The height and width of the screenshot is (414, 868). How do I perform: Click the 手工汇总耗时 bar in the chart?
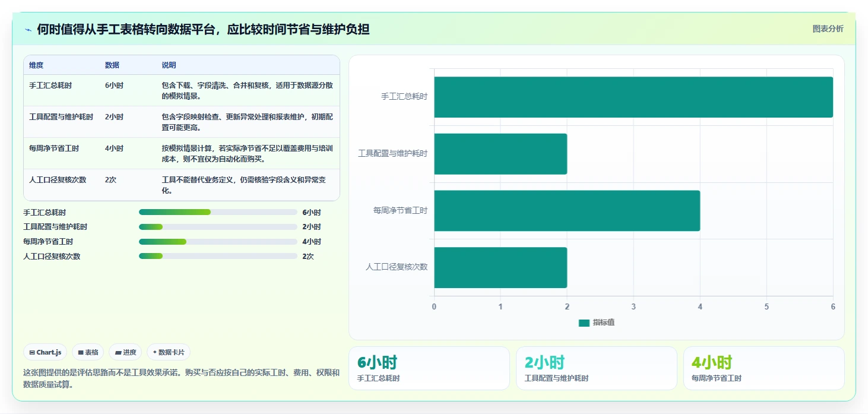pyautogui.click(x=633, y=97)
